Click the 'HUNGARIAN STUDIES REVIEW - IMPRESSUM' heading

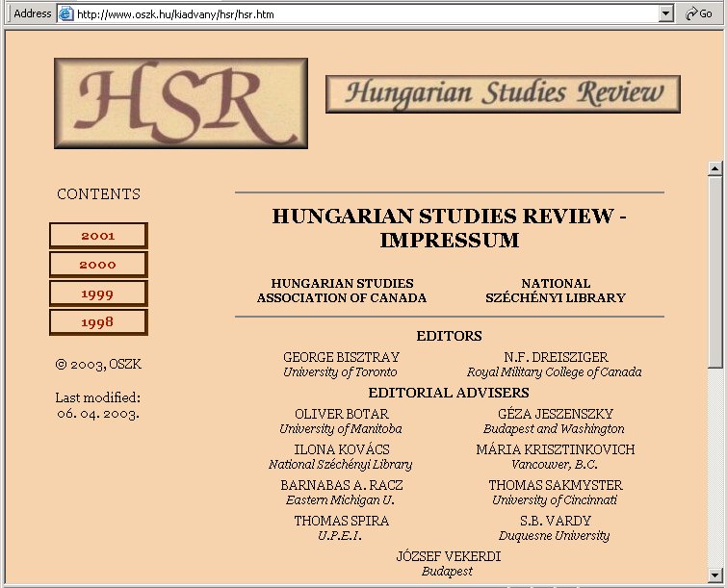[449, 228]
